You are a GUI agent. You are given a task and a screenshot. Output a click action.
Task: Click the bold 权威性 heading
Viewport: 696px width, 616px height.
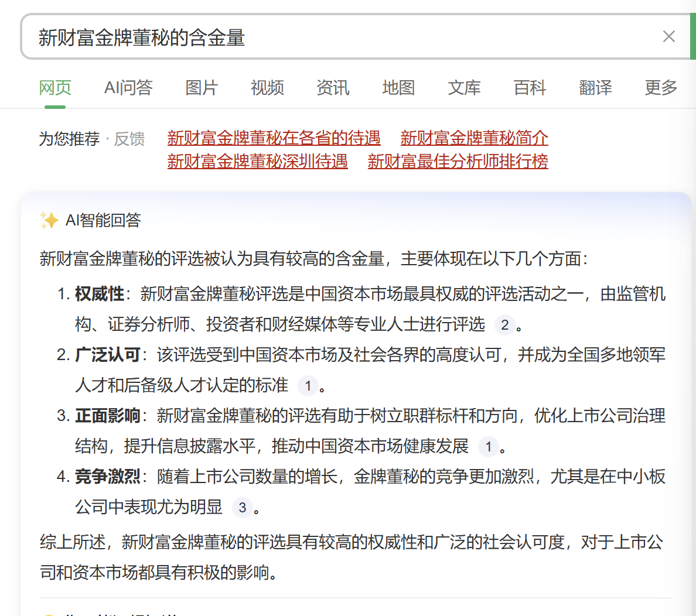tap(100, 295)
